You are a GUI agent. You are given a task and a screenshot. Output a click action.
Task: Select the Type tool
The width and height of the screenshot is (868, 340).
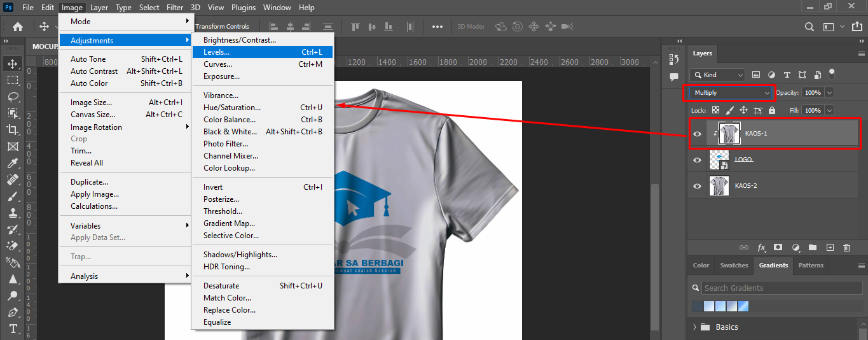[x=13, y=329]
